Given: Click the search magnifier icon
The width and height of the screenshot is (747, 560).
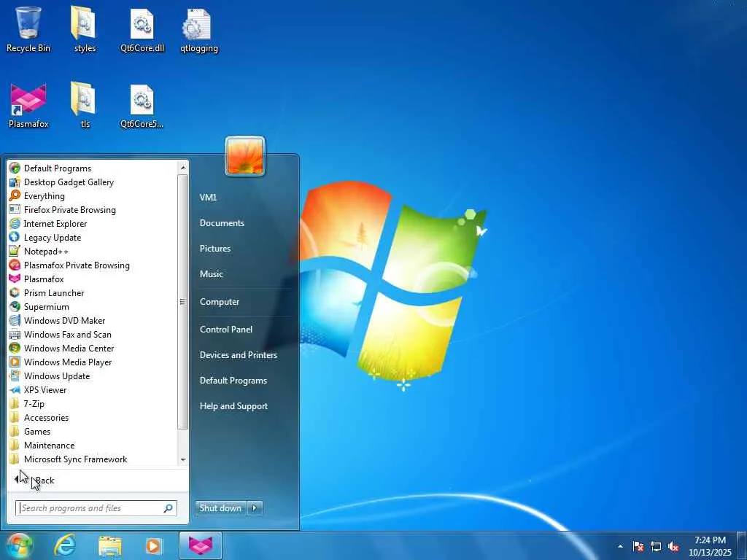Looking at the screenshot, I should click(169, 508).
